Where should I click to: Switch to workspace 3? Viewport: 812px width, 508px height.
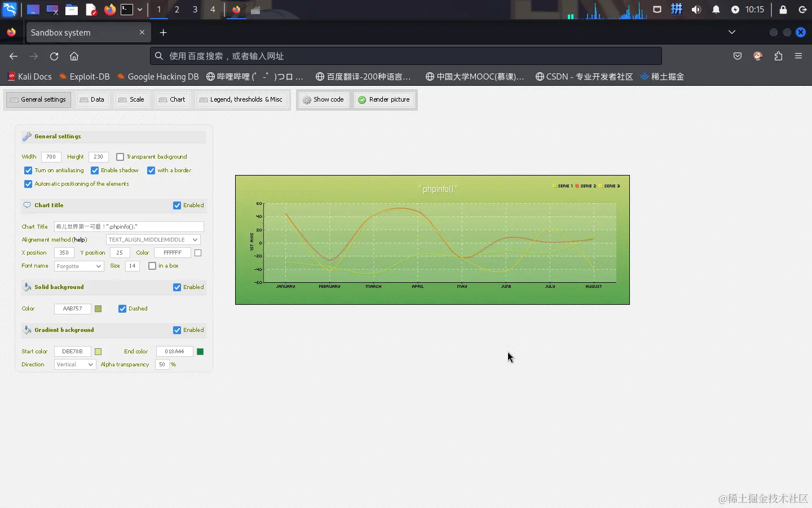pyautogui.click(x=195, y=10)
